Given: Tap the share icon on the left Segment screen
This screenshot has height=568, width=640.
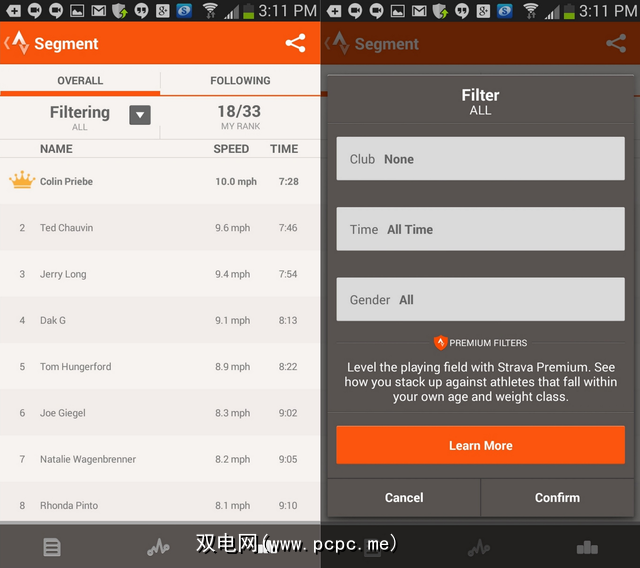Looking at the screenshot, I should point(296,43).
